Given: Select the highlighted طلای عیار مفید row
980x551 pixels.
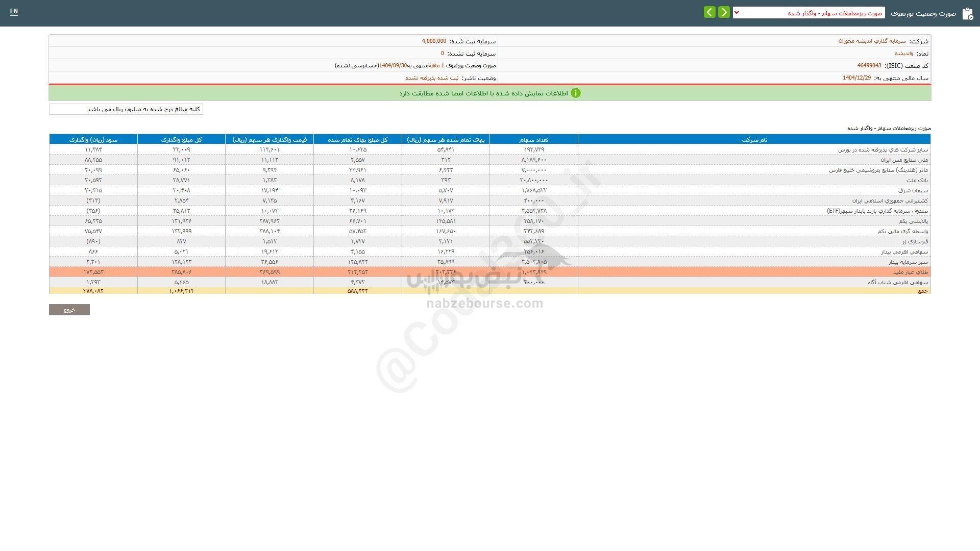Looking at the screenshot, I should pyautogui.click(x=911, y=272).
